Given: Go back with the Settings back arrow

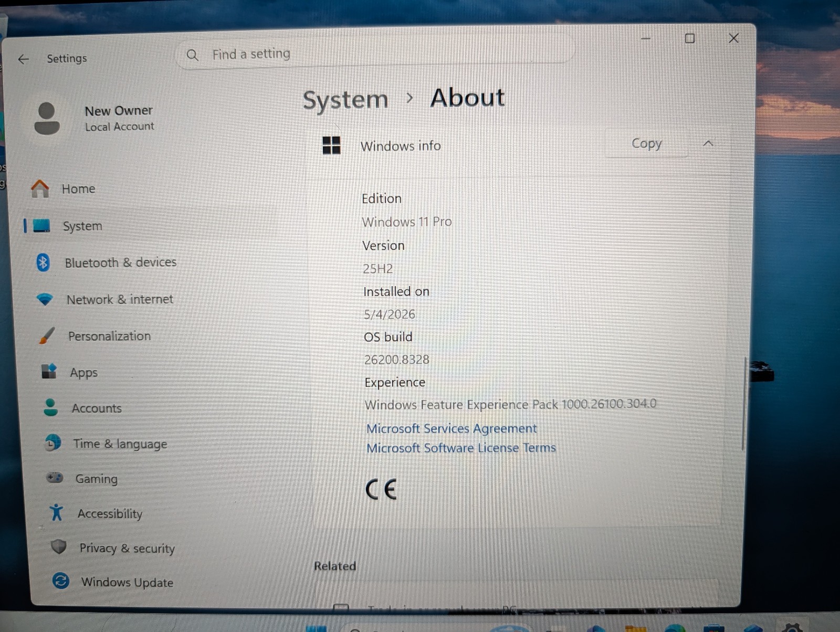Looking at the screenshot, I should pos(24,59).
